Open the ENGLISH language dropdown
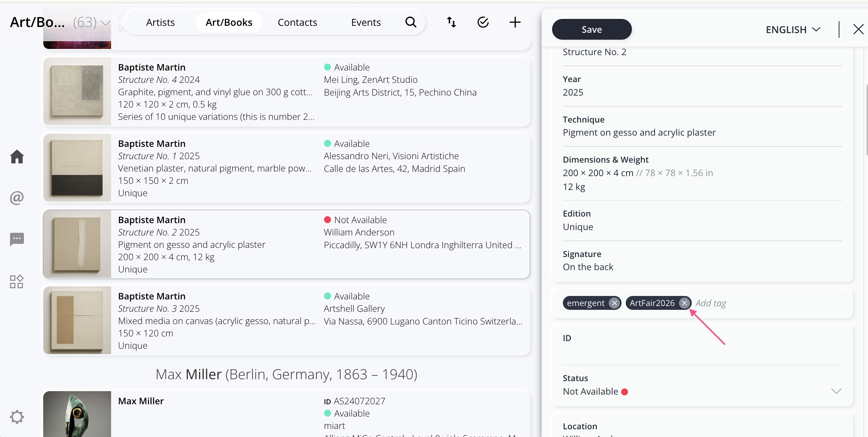The width and height of the screenshot is (868, 437). tap(793, 30)
